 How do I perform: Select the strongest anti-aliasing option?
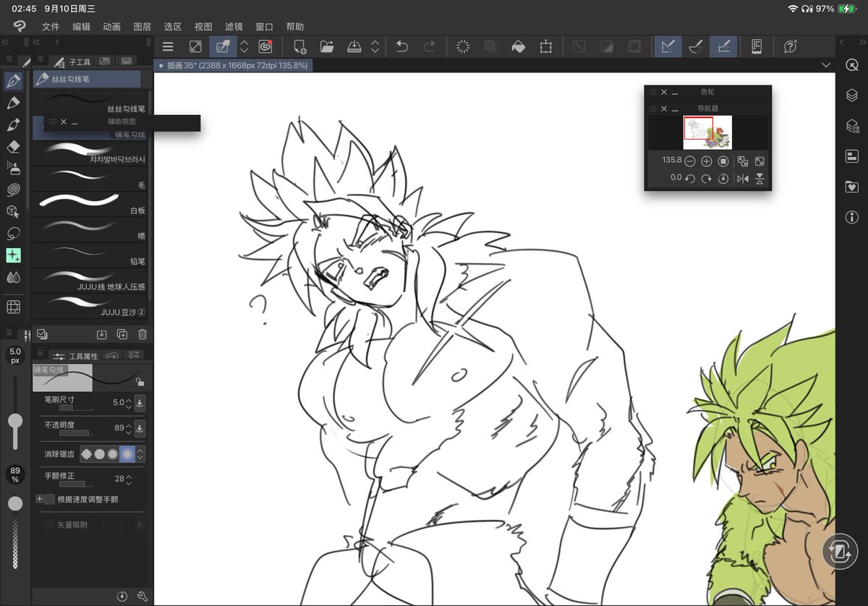pos(128,454)
